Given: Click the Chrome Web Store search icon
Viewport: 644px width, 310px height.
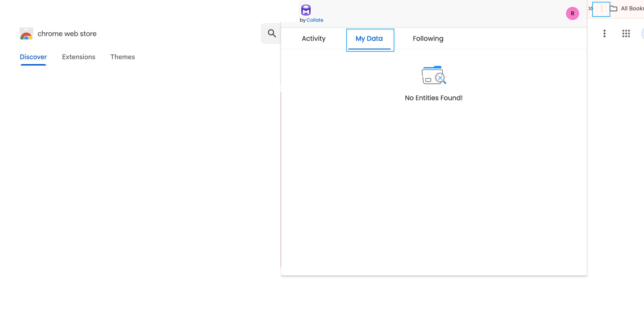Looking at the screenshot, I should click(272, 33).
